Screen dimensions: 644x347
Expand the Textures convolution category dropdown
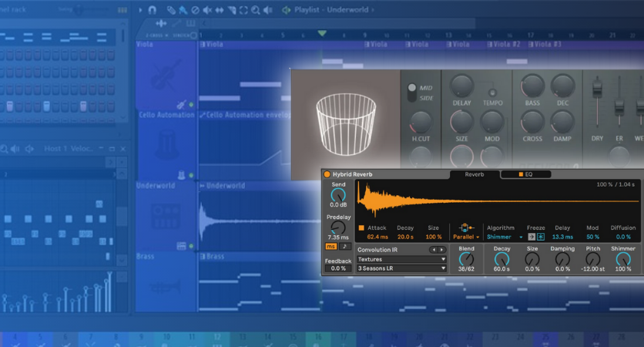tap(401, 260)
